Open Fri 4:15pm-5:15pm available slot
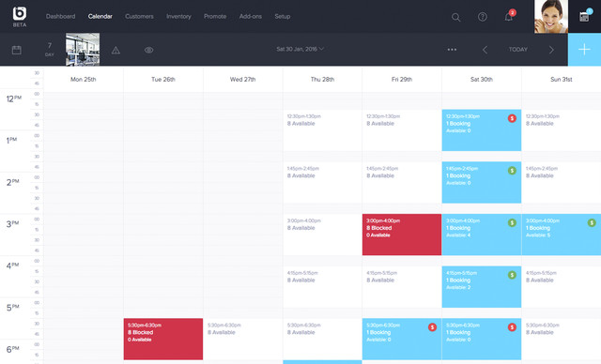Image resolution: width=601 pixels, height=364 pixels. (x=402, y=287)
